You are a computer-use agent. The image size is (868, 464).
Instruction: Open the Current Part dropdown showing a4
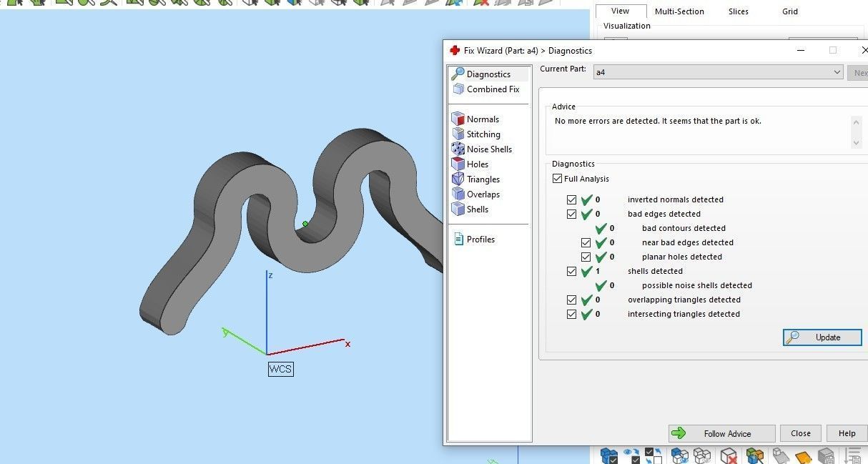pos(718,72)
